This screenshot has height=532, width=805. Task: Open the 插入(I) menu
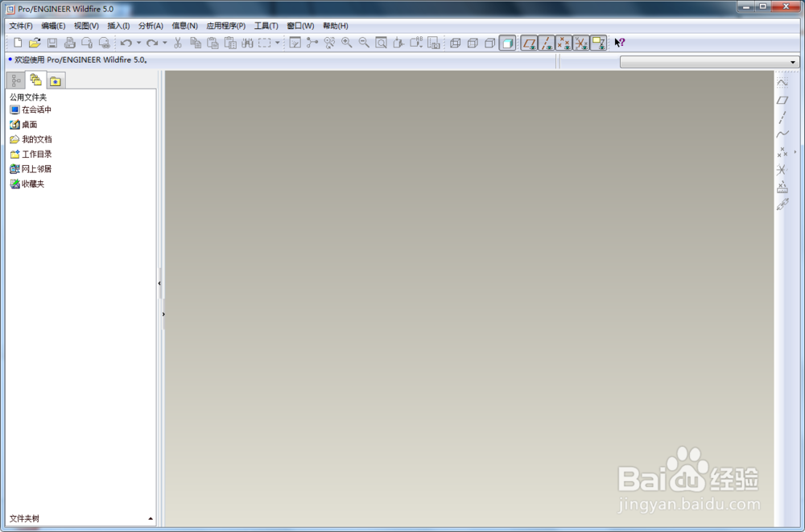click(118, 26)
